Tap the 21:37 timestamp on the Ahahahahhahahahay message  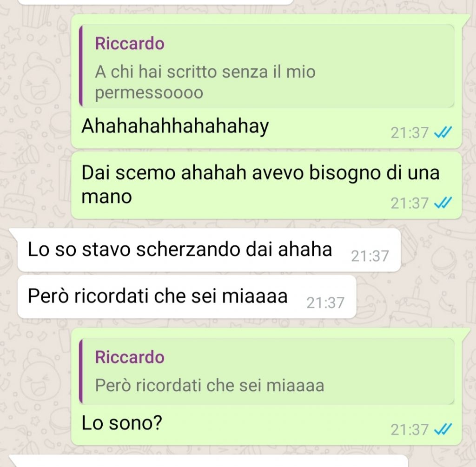tap(409, 133)
